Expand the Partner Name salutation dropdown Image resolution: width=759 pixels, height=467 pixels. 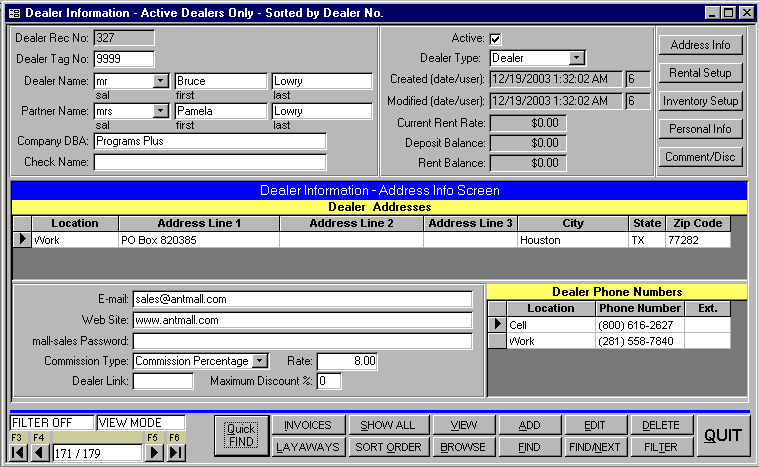[x=161, y=111]
